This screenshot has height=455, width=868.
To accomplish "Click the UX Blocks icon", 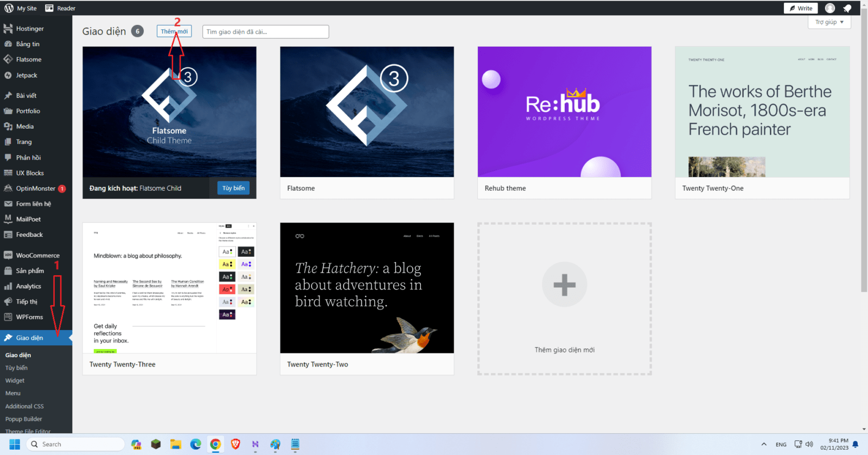I will click(8, 173).
